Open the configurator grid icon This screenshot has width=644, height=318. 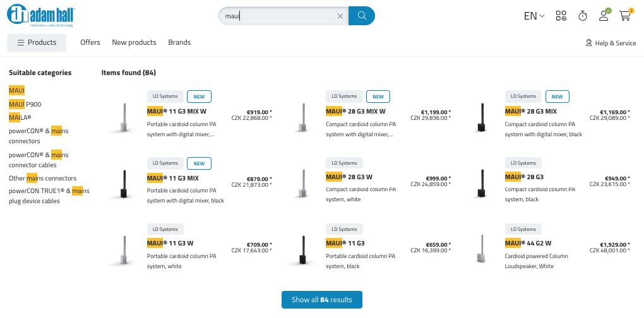561,16
